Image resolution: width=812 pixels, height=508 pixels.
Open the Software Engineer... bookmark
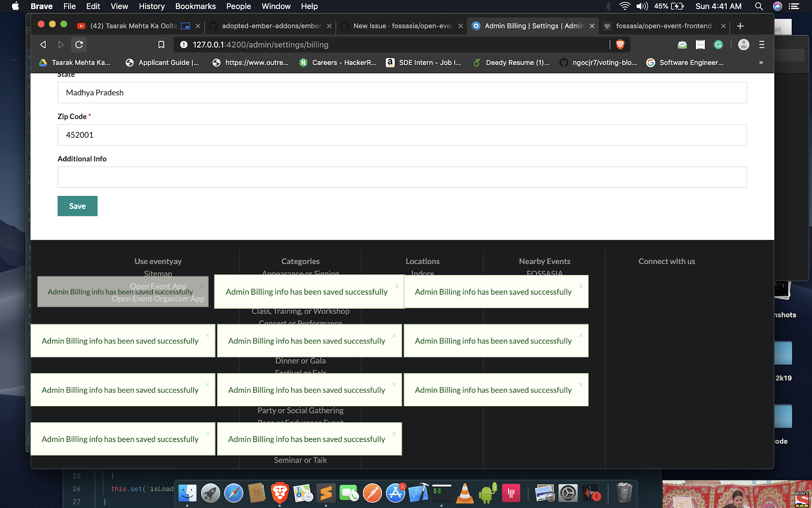[x=685, y=62]
